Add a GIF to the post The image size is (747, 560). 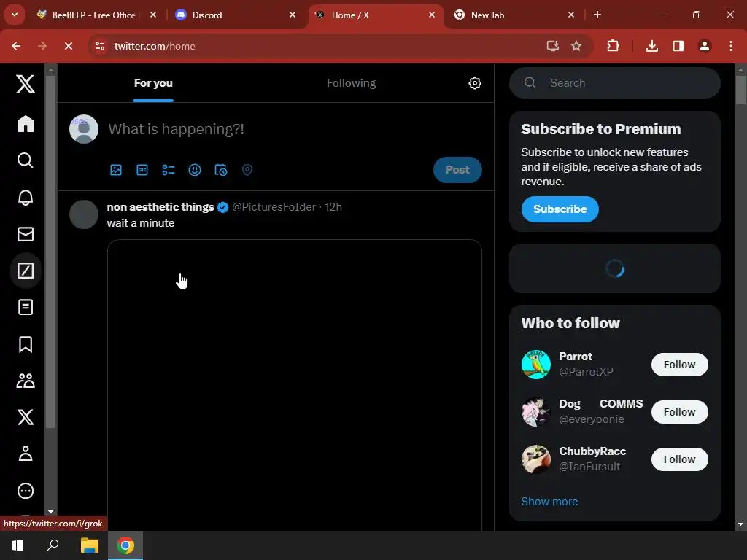(142, 170)
